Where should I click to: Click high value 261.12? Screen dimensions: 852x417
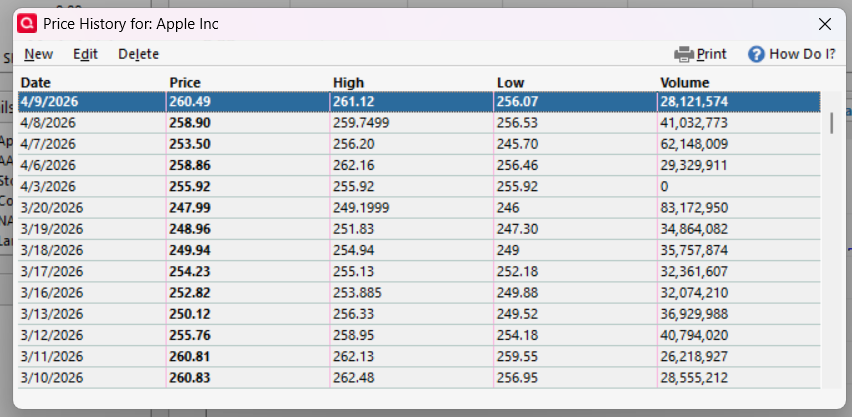(x=354, y=102)
